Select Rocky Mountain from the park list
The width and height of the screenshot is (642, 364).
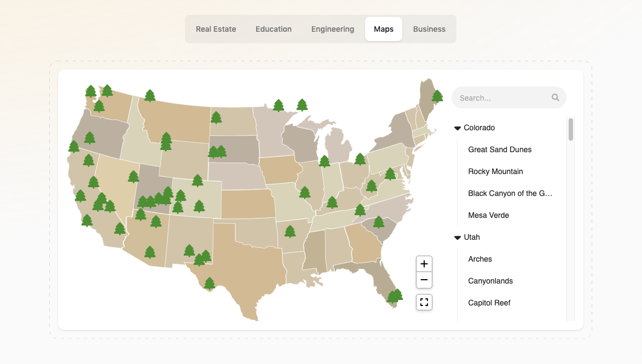[x=495, y=171]
